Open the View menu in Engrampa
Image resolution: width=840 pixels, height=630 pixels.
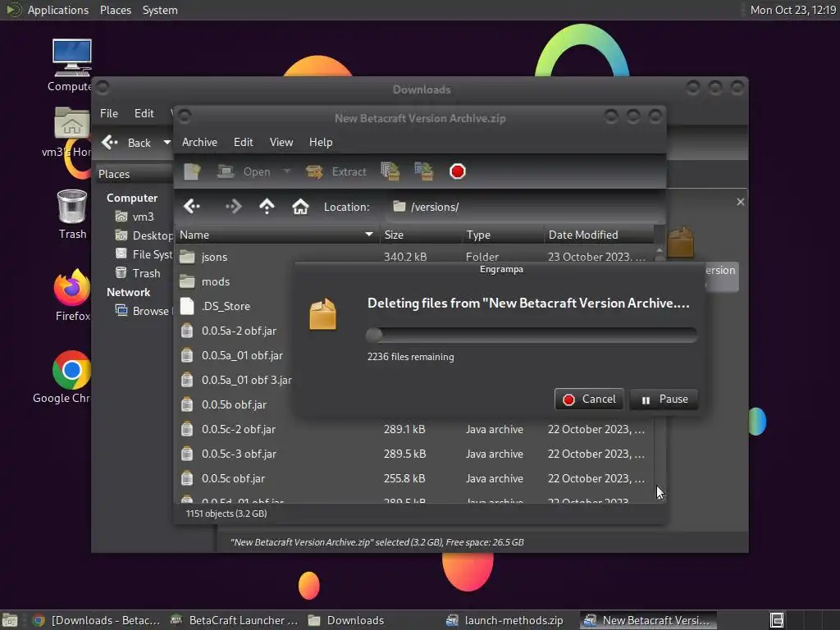[281, 142]
